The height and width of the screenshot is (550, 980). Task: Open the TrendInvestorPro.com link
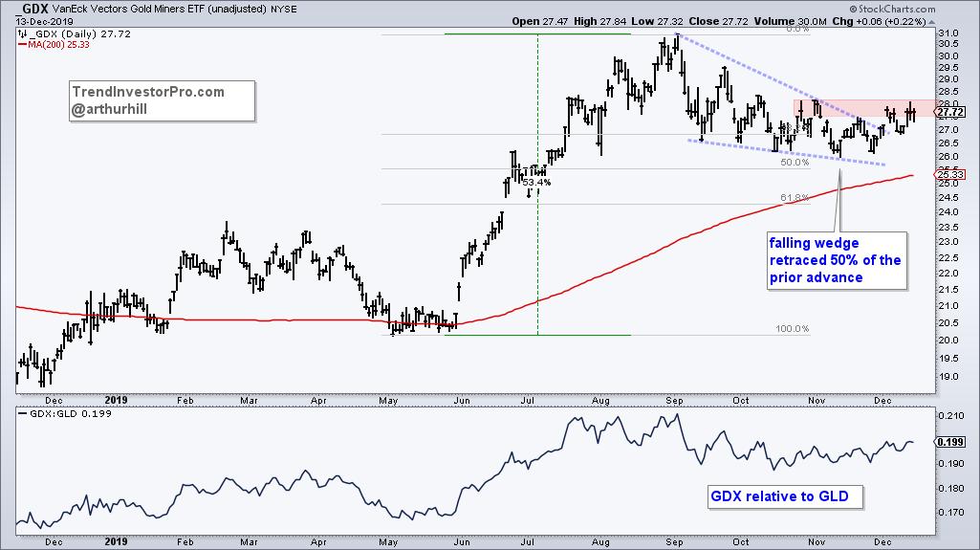(x=148, y=92)
